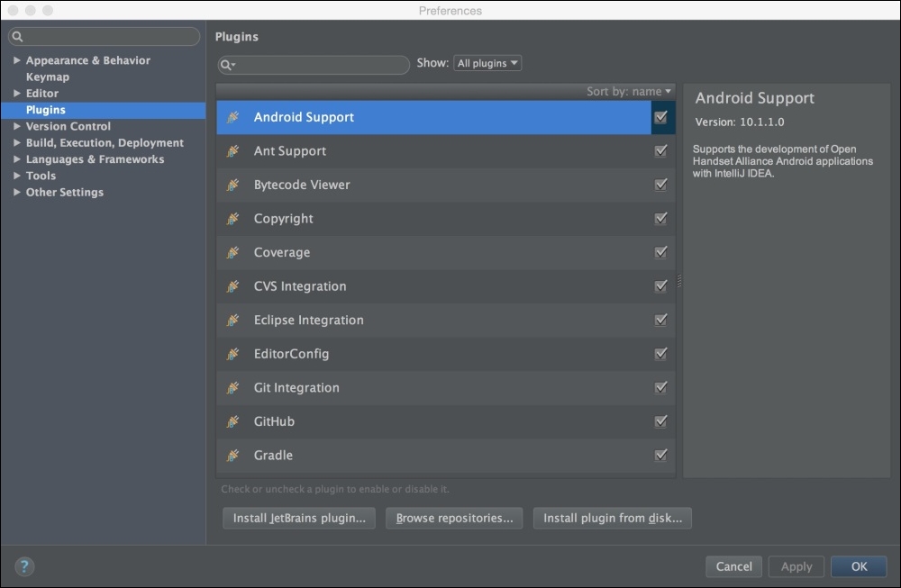Viewport: 901px width, 588px height.
Task: Open Appearance & Behavior settings
Action: 88,60
